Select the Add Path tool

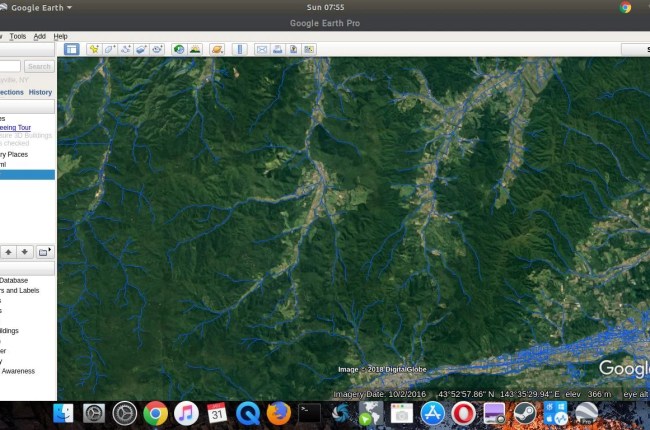[126, 49]
